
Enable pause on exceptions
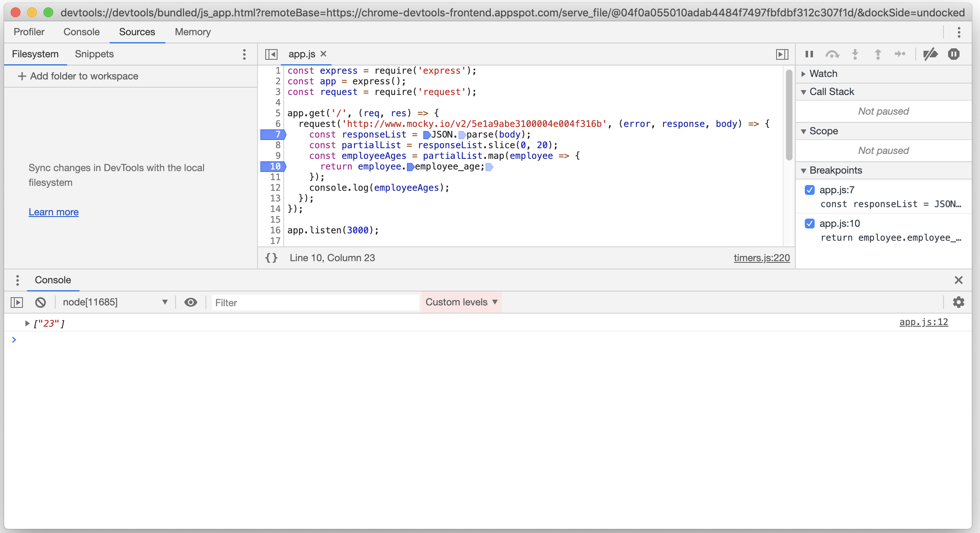pos(955,54)
